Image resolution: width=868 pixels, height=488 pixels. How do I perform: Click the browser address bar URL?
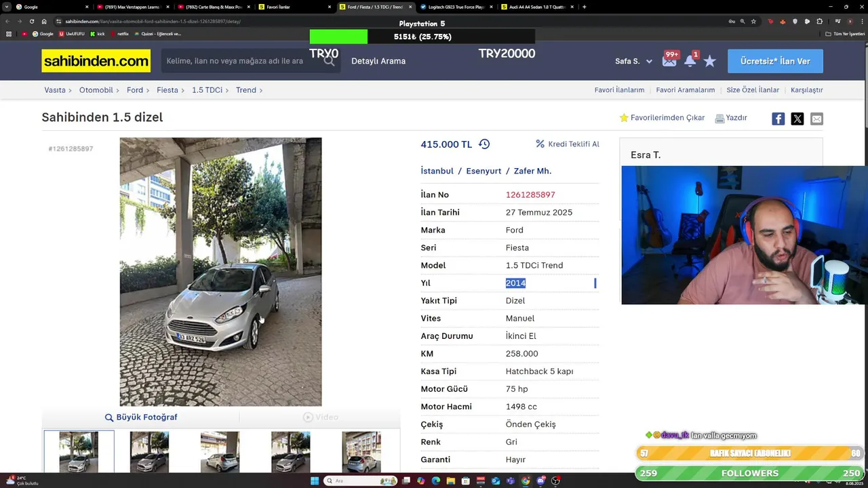153,21
